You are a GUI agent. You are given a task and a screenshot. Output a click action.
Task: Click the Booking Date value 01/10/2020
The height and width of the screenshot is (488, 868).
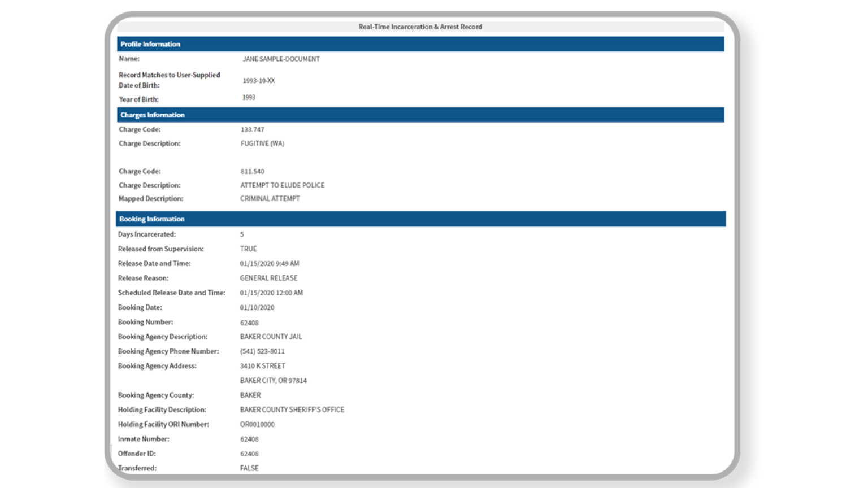[257, 308]
